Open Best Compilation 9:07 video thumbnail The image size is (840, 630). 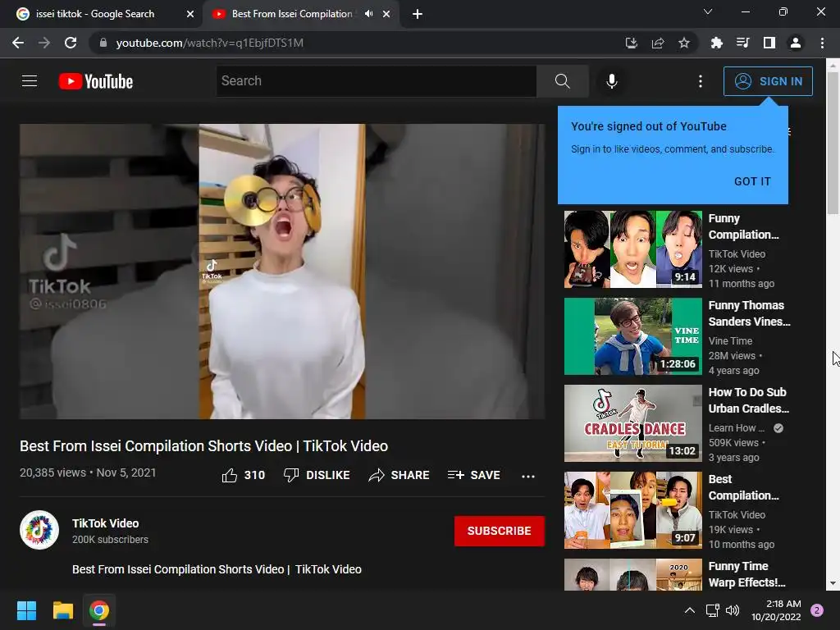coord(632,510)
